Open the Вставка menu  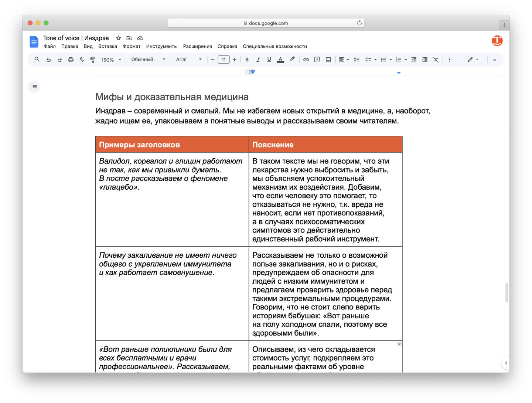click(108, 47)
